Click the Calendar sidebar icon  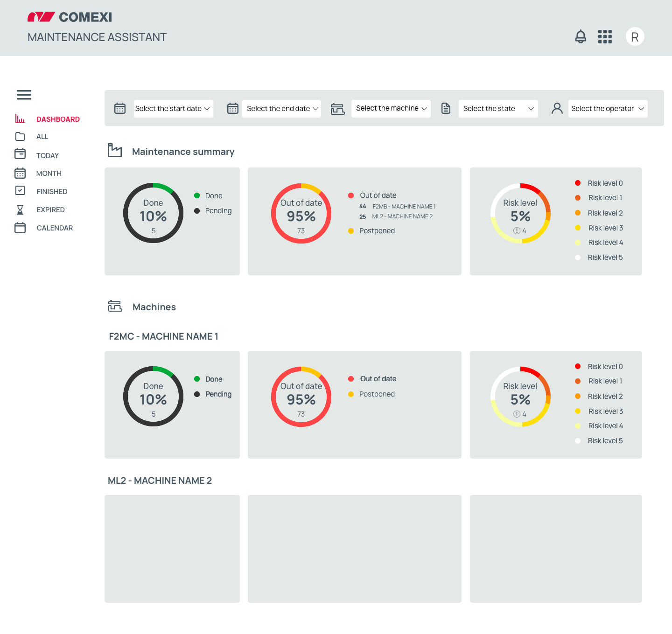20,228
